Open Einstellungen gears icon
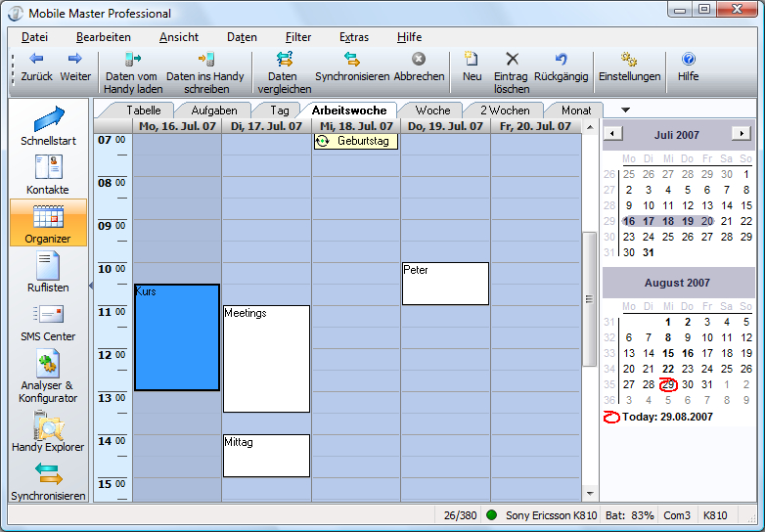Image resolution: width=765 pixels, height=532 pixels. 629,60
